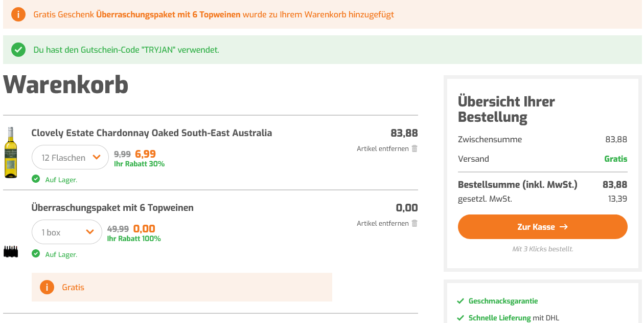Click 'Artikel entfernen' for the Überraschungspaket
This screenshot has height=323, width=644.
[383, 223]
